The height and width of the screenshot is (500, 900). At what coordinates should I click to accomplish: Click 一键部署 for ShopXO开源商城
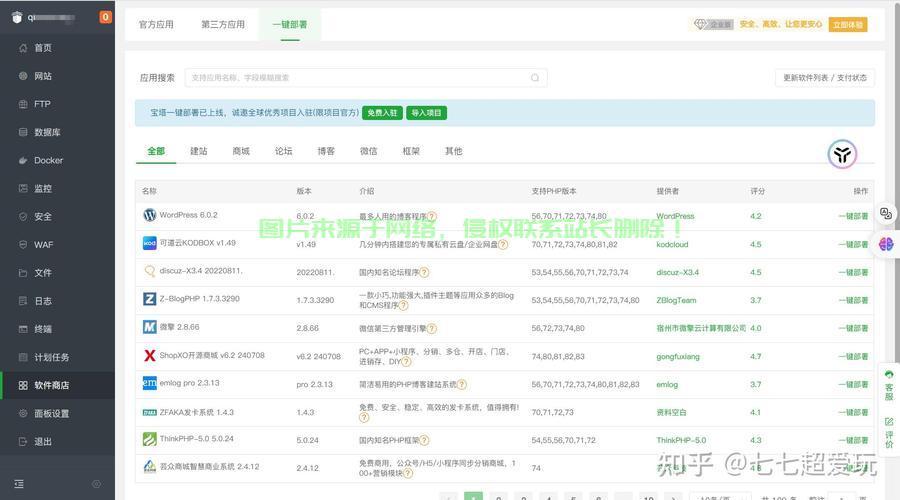pos(853,356)
